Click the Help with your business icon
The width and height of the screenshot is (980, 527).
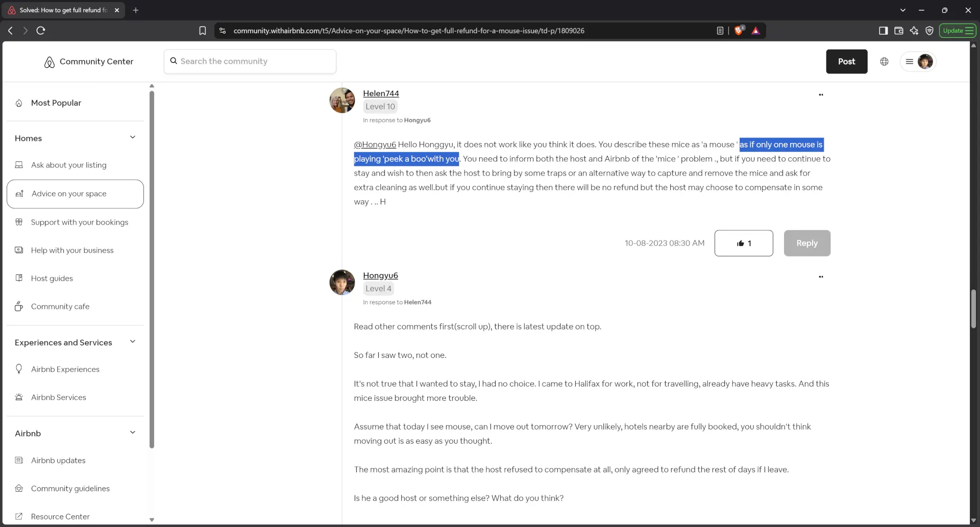pyautogui.click(x=19, y=250)
